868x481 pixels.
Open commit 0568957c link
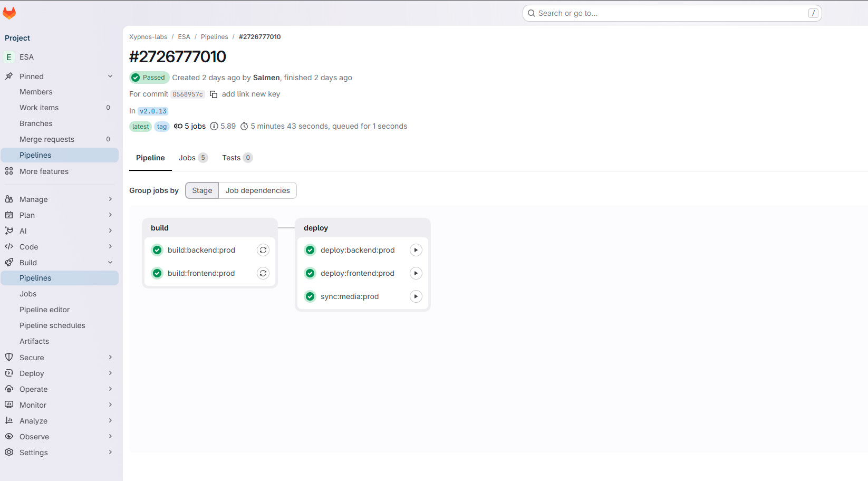(188, 94)
